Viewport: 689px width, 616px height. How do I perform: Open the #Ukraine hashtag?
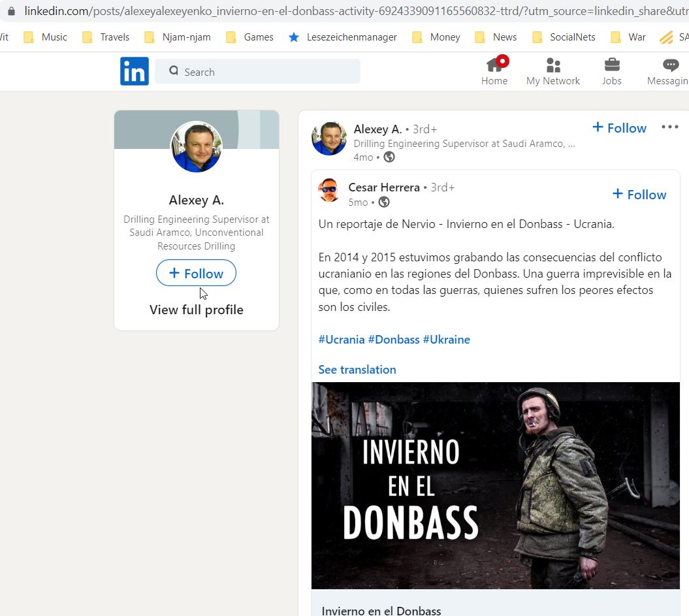(x=447, y=340)
